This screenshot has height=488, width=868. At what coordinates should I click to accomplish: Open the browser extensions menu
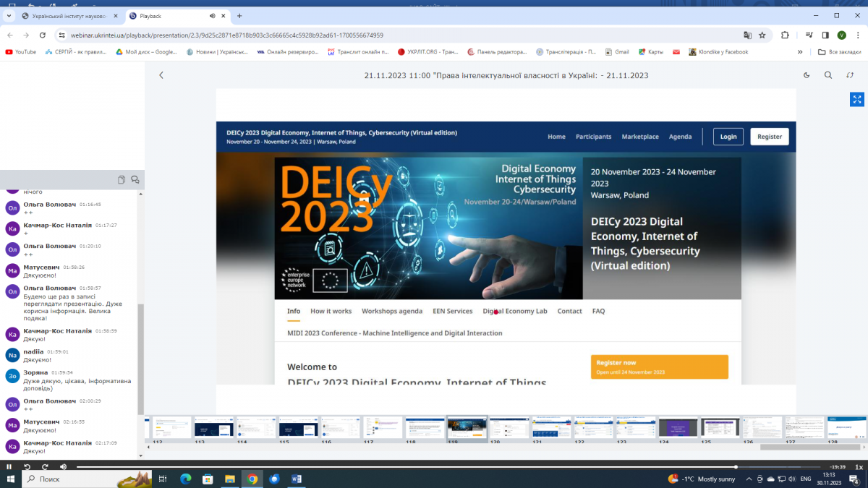[785, 35]
